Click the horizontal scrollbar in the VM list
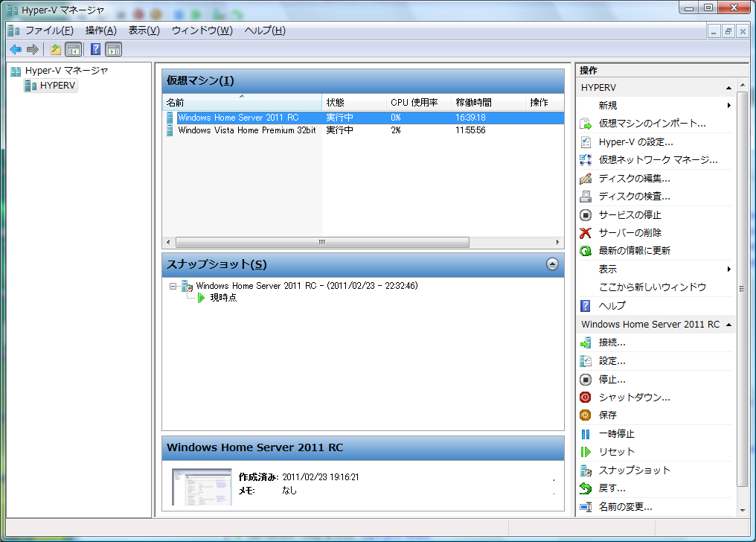756x542 pixels. [322, 242]
